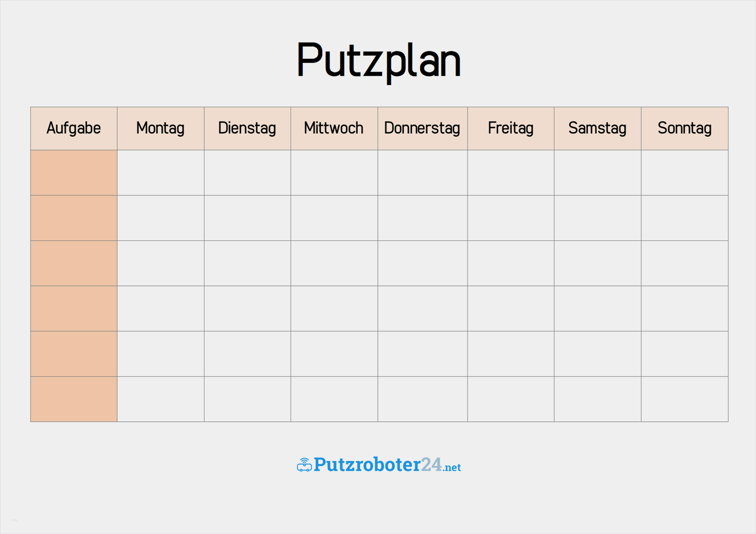Select the Dienstag column header
This screenshot has height=534, width=756.
(247, 128)
